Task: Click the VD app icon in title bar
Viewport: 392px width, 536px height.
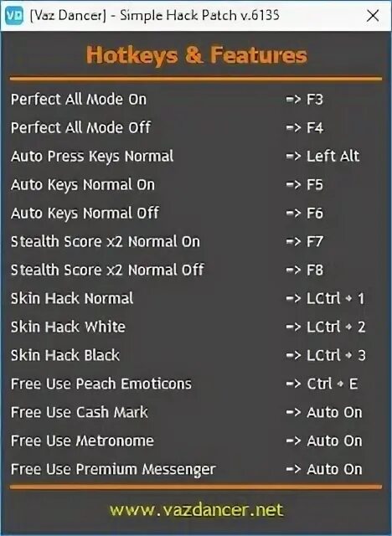Action: (x=14, y=16)
